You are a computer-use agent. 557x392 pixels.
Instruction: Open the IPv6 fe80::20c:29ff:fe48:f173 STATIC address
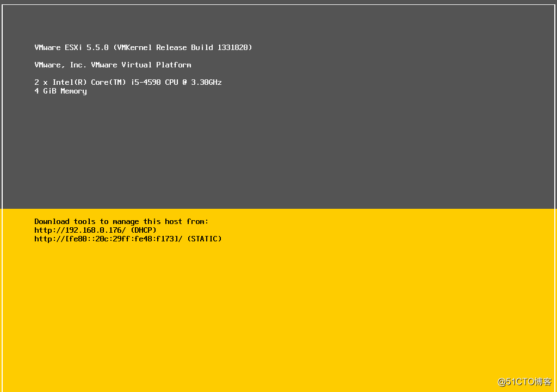[x=128, y=239]
